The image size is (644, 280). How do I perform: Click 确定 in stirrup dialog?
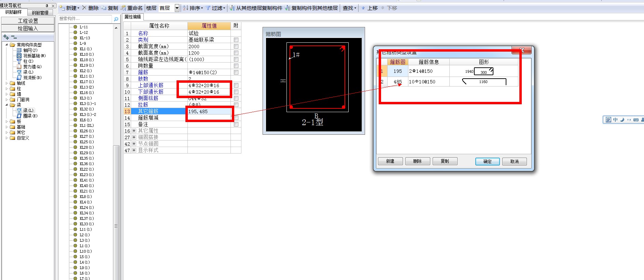(x=488, y=161)
